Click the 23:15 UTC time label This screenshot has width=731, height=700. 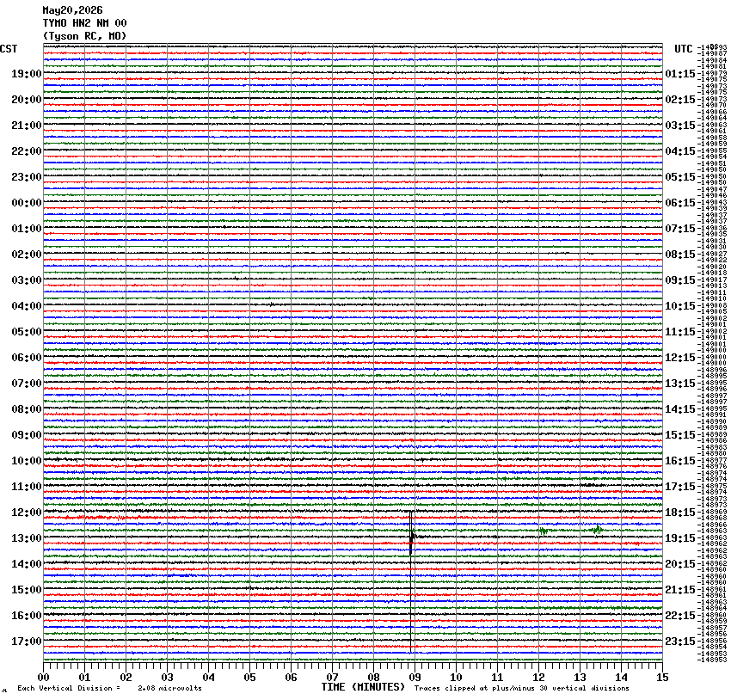680,642
